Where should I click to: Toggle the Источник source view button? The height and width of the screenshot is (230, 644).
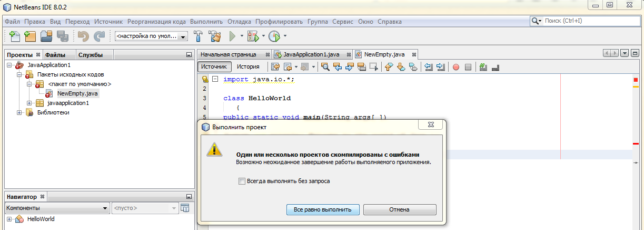point(214,67)
